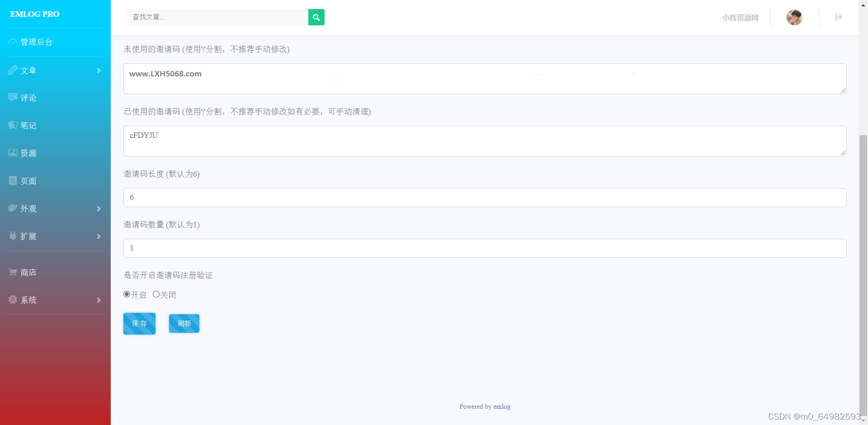
Task: Click the 刷新 button
Action: click(x=184, y=324)
